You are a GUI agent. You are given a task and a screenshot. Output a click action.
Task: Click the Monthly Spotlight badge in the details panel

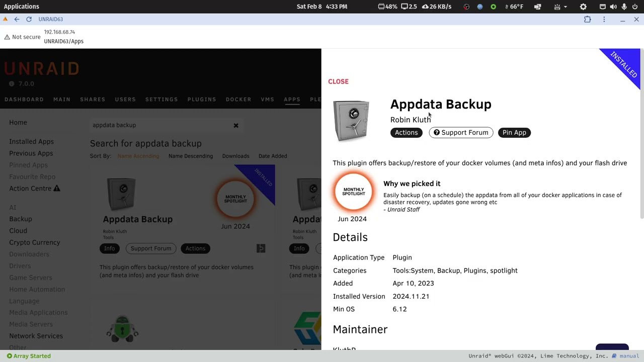tap(353, 192)
